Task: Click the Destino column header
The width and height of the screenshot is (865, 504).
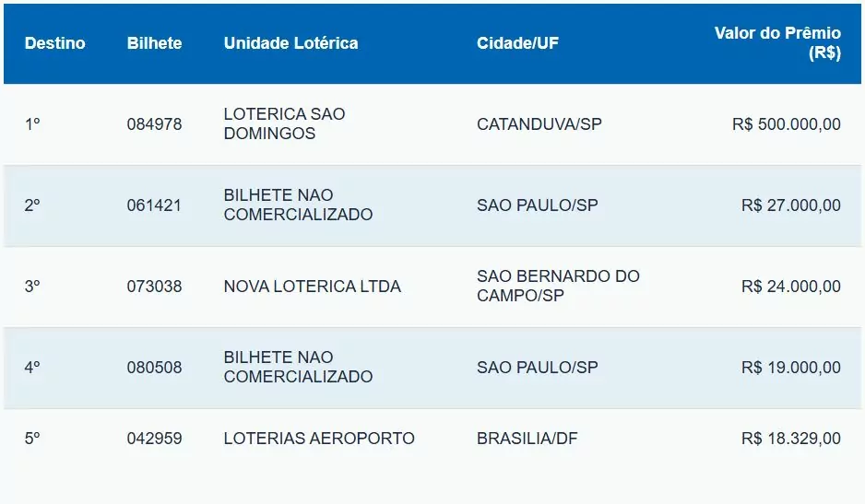Action: [x=54, y=43]
